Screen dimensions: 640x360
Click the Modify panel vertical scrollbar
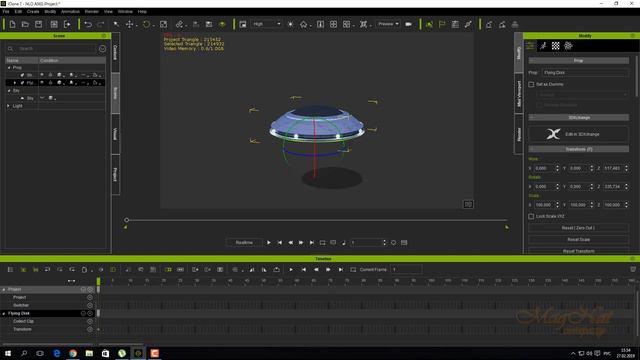[637, 76]
